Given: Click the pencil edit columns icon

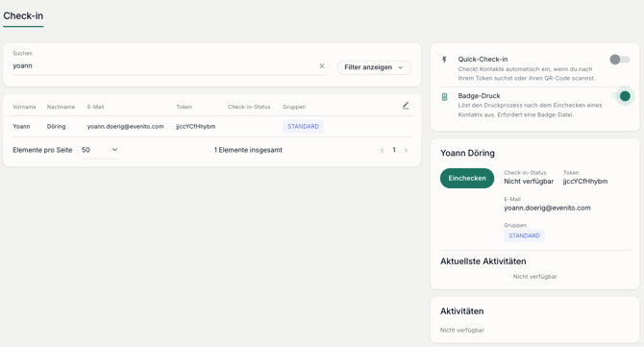Looking at the screenshot, I should pos(406,106).
